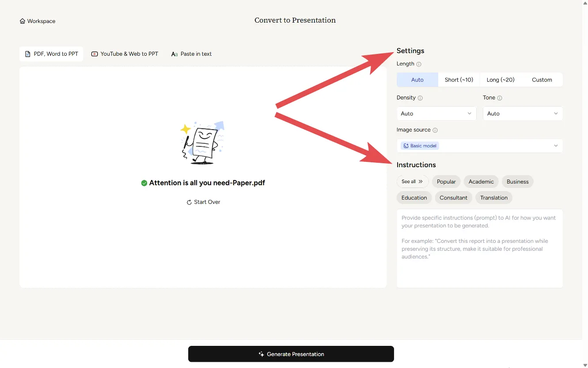This screenshot has height=368, width=588.
Task: Click into the instructions prompt text area
Action: tap(479, 257)
